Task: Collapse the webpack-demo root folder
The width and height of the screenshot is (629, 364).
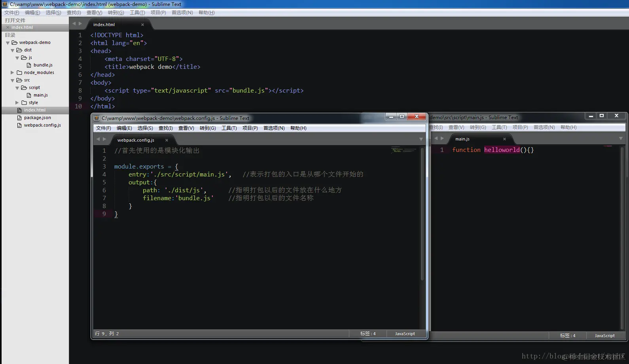Action: point(8,43)
